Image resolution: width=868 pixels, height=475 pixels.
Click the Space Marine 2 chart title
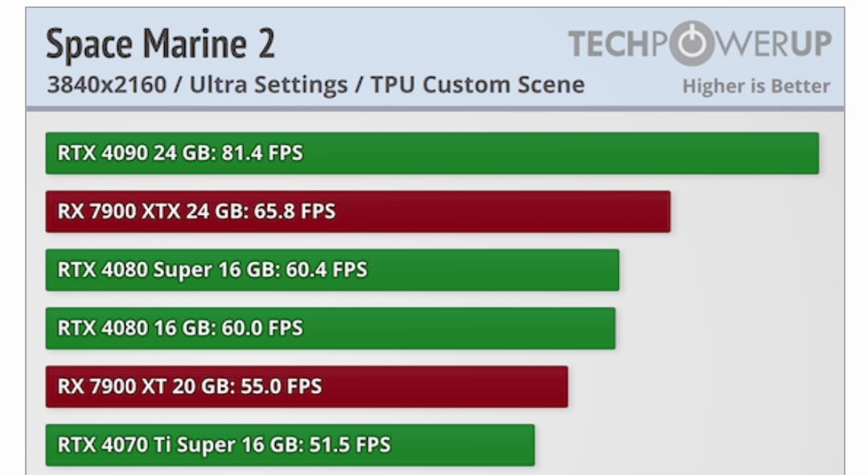click(161, 43)
